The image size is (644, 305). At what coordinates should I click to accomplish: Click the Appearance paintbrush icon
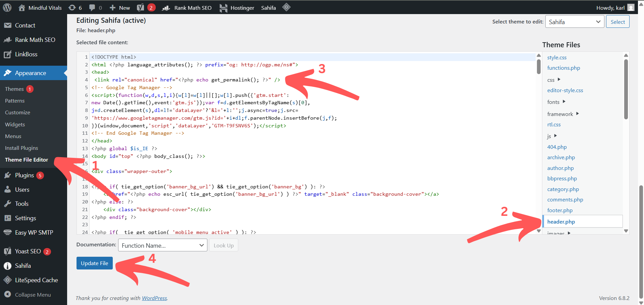[8, 73]
